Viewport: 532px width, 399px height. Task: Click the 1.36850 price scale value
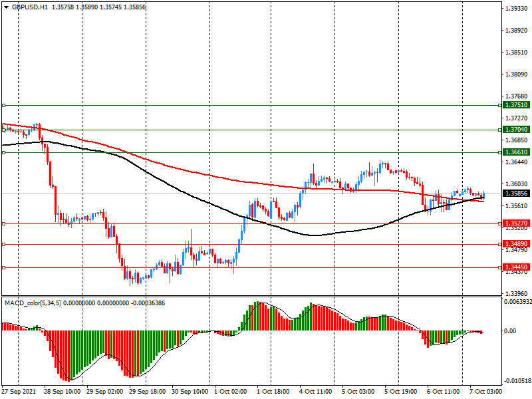pos(517,140)
